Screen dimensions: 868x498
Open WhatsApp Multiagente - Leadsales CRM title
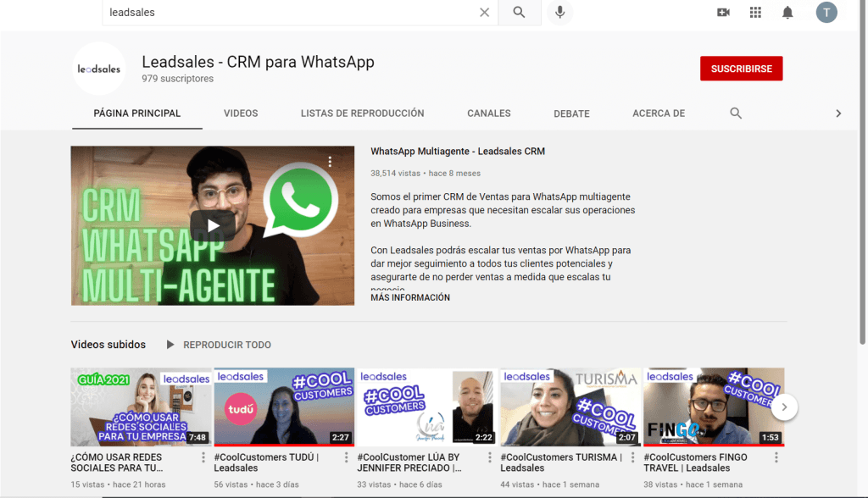pyautogui.click(x=458, y=151)
